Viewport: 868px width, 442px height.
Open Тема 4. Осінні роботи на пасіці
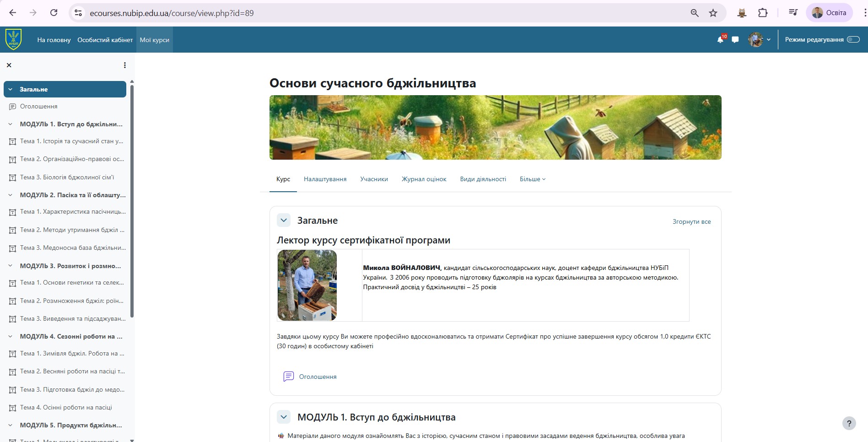click(66, 407)
